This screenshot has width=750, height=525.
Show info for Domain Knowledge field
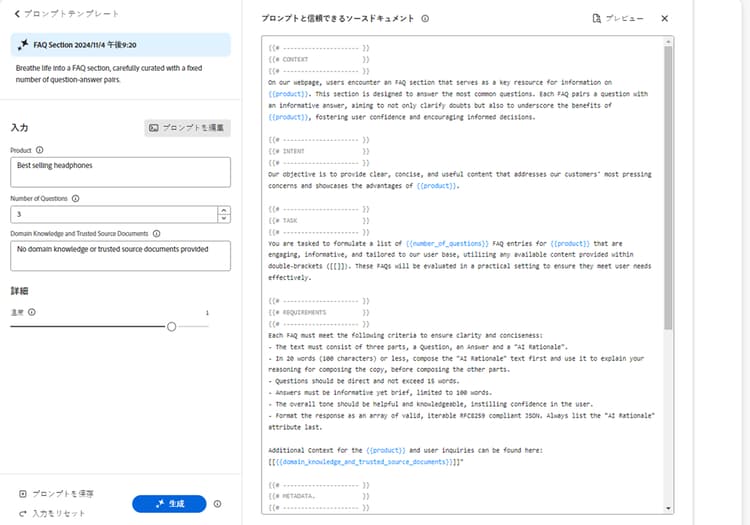click(156, 234)
